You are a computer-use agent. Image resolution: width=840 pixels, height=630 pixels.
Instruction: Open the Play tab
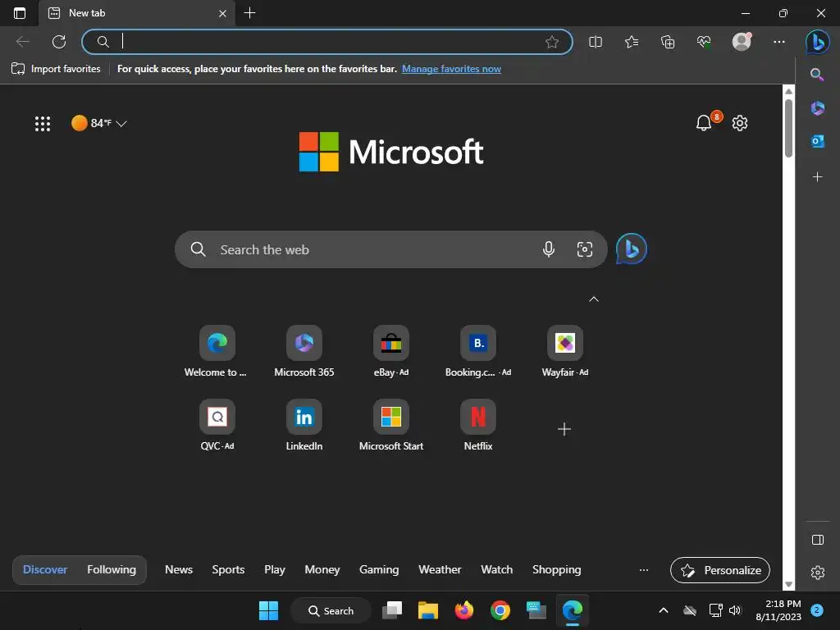[274, 570]
